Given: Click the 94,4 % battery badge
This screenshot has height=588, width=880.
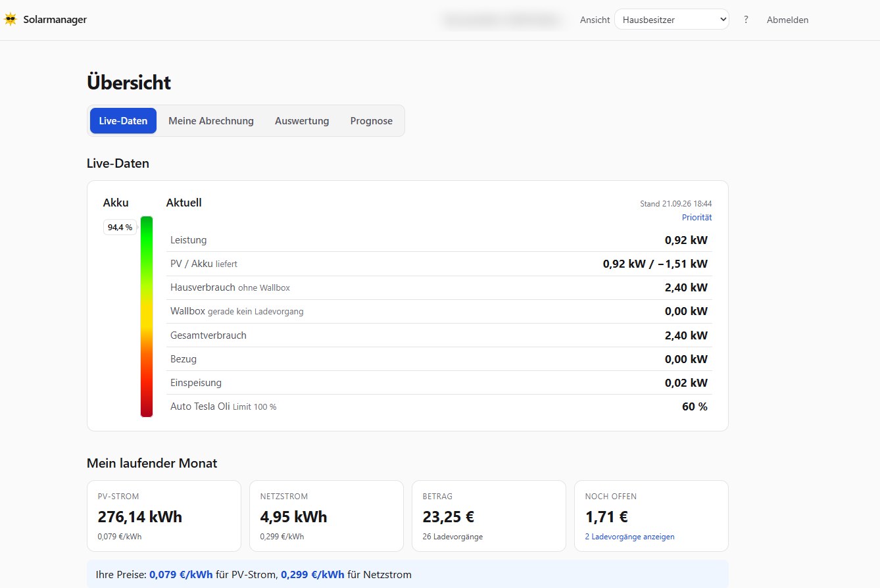Looking at the screenshot, I should [120, 227].
